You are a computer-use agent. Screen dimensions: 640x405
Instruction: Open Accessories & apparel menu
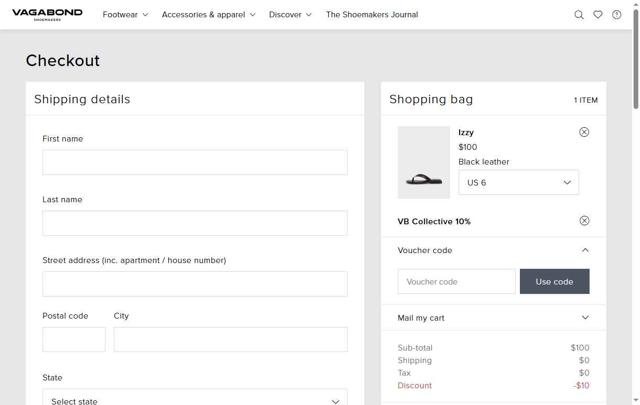(x=209, y=15)
